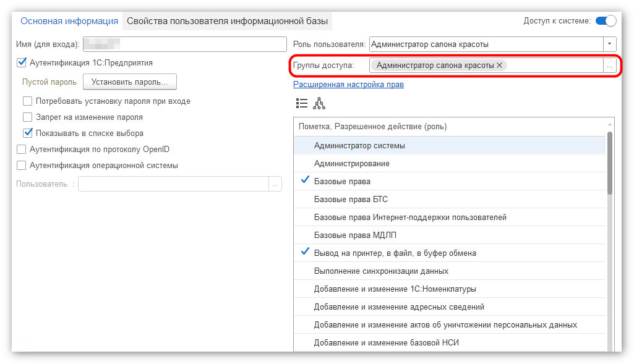Click the Пользователь input field
This screenshot has width=634, height=364.
(173, 184)
